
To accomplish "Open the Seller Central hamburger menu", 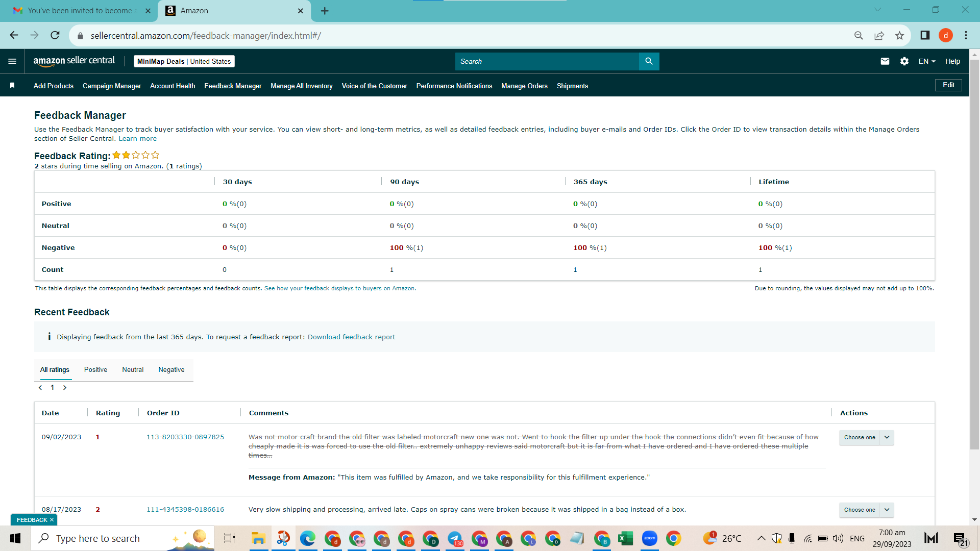I will tap(12, 61).
